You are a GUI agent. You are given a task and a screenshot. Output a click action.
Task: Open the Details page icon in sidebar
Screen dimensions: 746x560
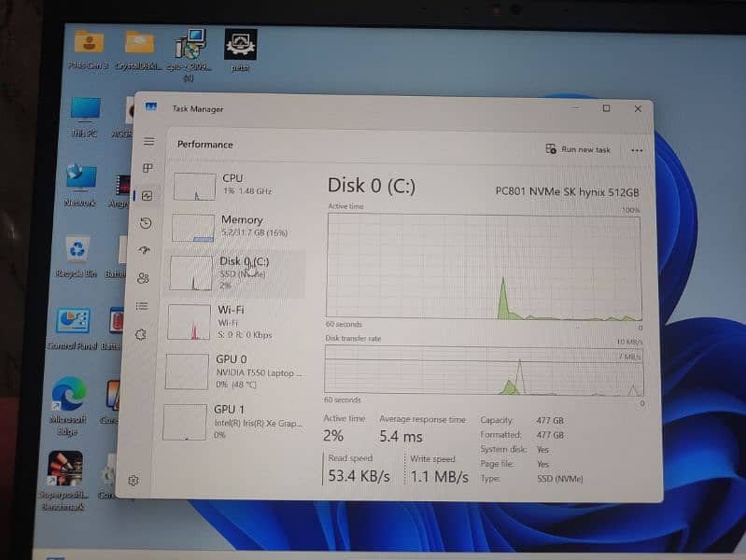coord(142,306)
